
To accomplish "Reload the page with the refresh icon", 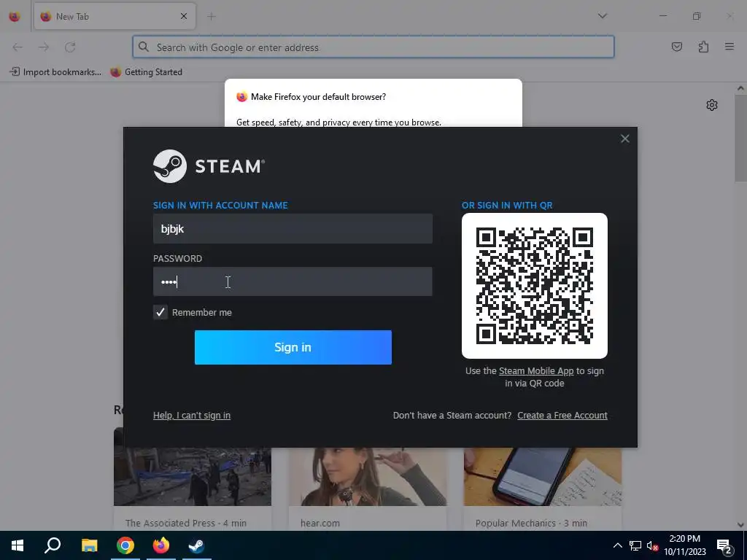I will click(70, 47).
